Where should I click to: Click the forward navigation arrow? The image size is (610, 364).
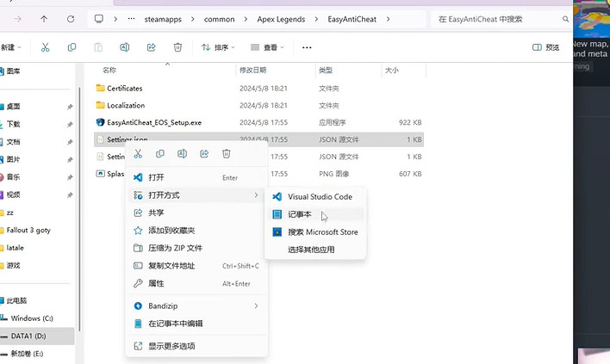(x=17, y=19)
